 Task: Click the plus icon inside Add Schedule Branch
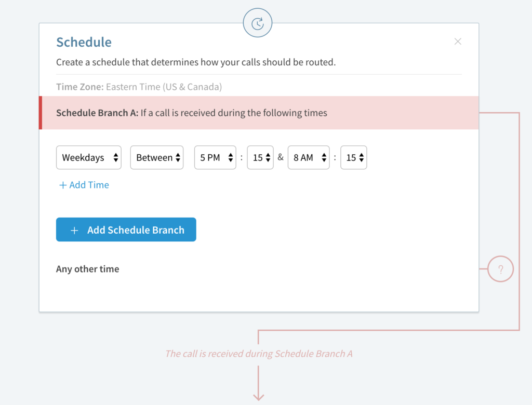click(x=74, y=231)
